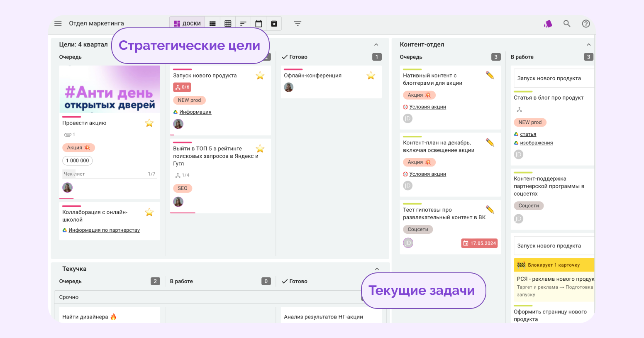644x338 pixels.
Task: Click the 17.05.2024 due date badge
Action: click(x=479, y=243)
